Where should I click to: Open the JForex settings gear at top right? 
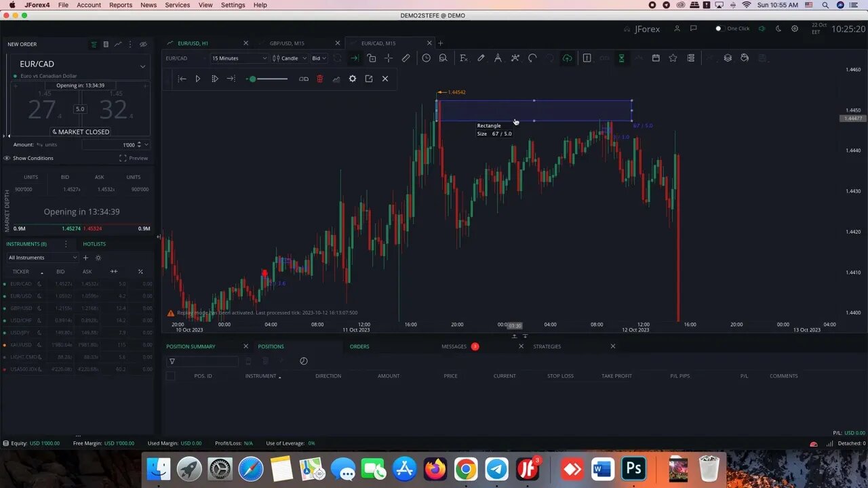(795, 28)
